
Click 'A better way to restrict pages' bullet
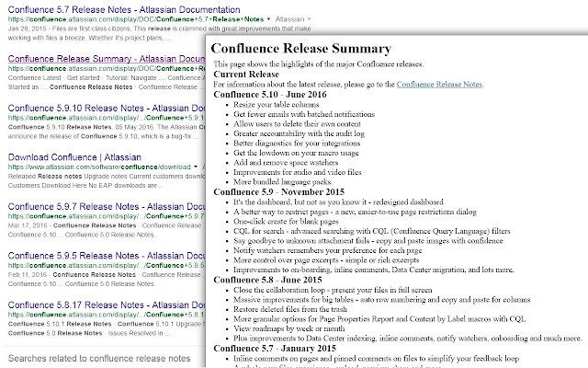pos(355,212)
